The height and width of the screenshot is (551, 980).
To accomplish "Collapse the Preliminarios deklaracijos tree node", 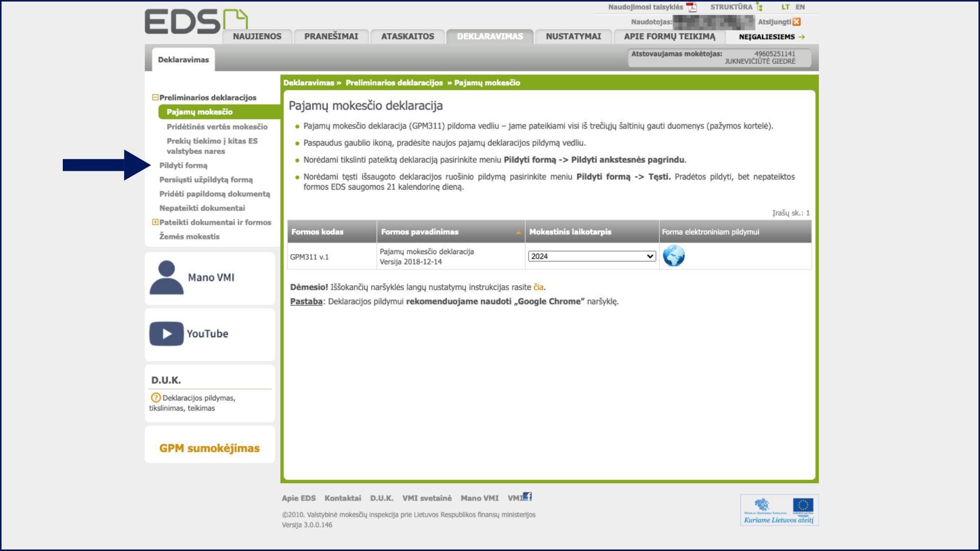I will (x=155, y=97).
